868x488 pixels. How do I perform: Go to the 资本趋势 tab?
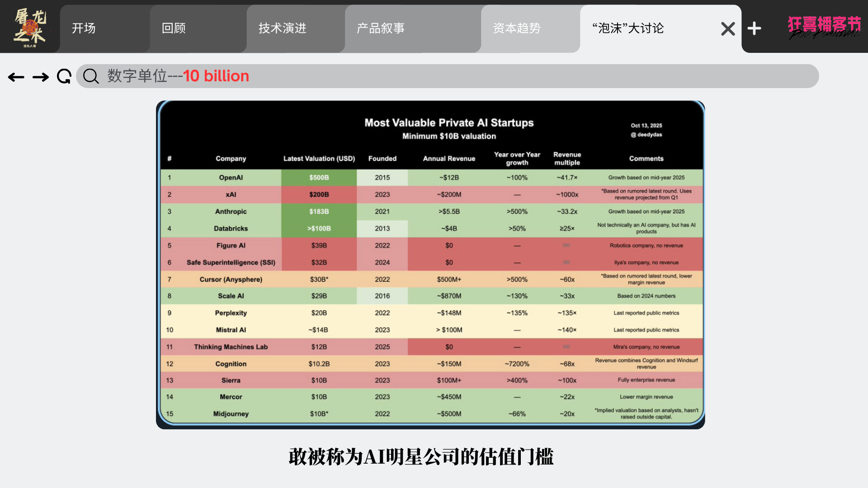517,28
